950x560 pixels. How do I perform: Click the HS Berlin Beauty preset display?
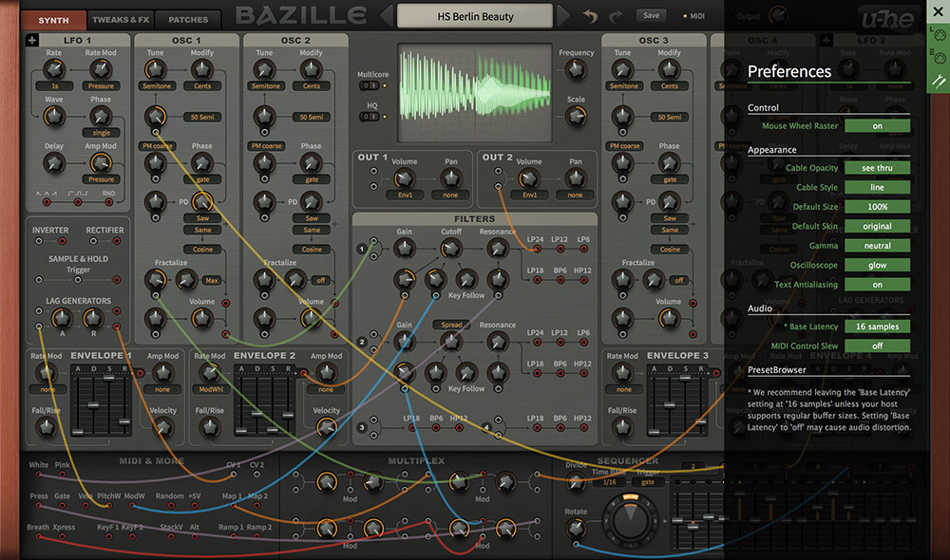coord(475,16)
